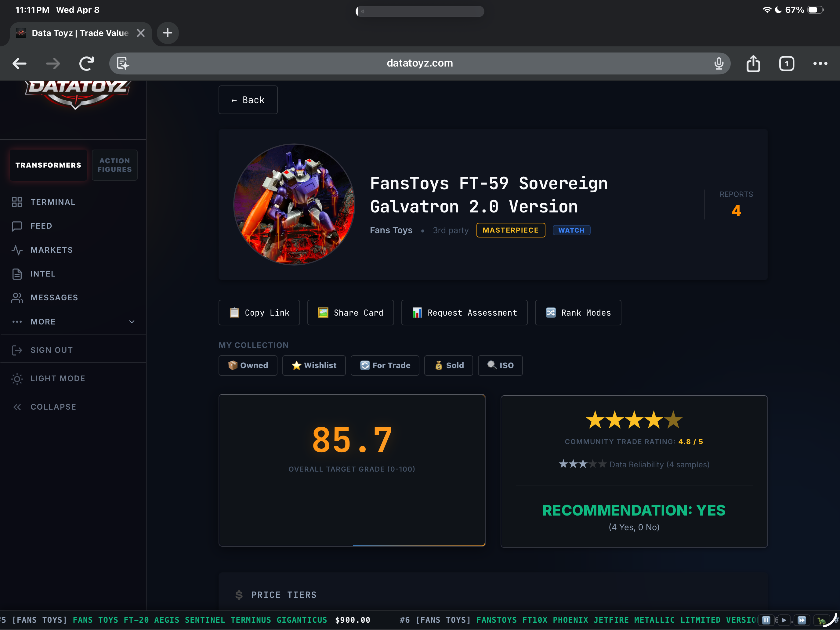The image size is (840, 630).
Task: Tap the browser share icon
Action: [753, 63]
